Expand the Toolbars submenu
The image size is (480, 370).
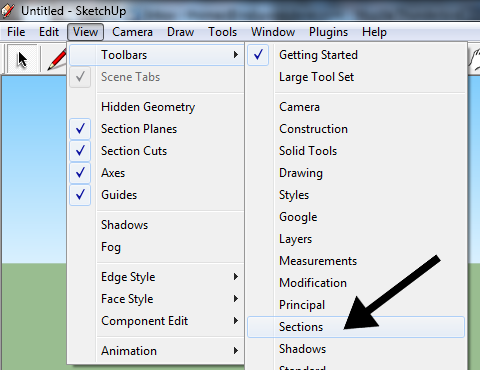157,55
